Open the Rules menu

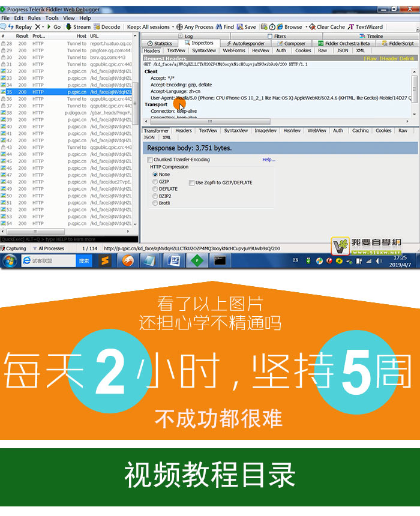click(34, 18)
